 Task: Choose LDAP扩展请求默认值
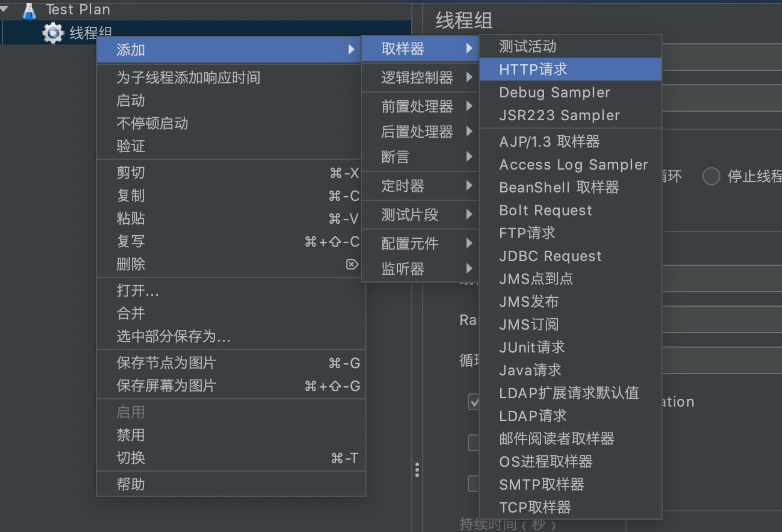pos(571,393)
